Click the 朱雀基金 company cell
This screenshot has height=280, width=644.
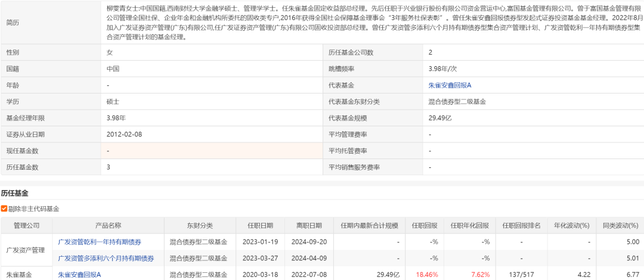click(x=26, y=275)
